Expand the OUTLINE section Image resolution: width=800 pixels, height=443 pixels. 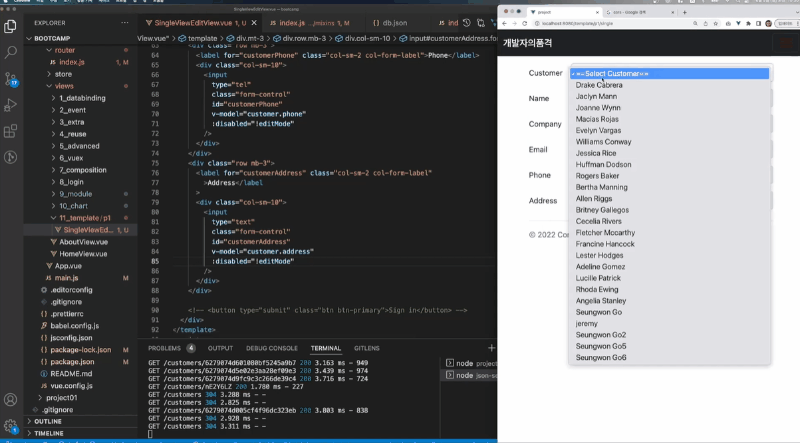click(48, 421)
